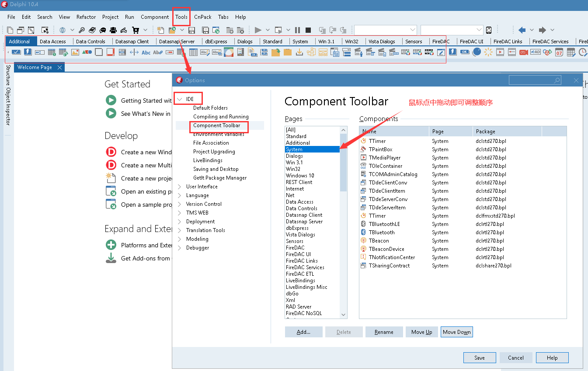Click the book help toolbar icon
588x371 pixels.
pyautogui.click(x=92, y=30)
